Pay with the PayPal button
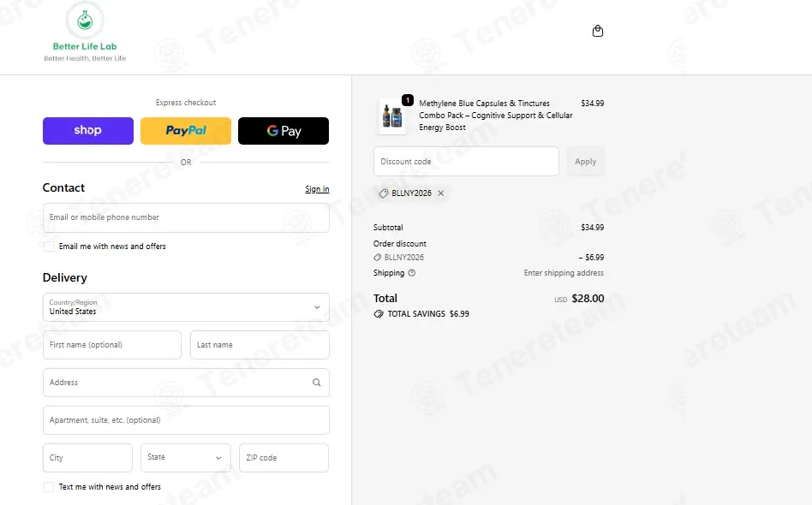Screen dimensions: 812x505 tap(186, 131)
